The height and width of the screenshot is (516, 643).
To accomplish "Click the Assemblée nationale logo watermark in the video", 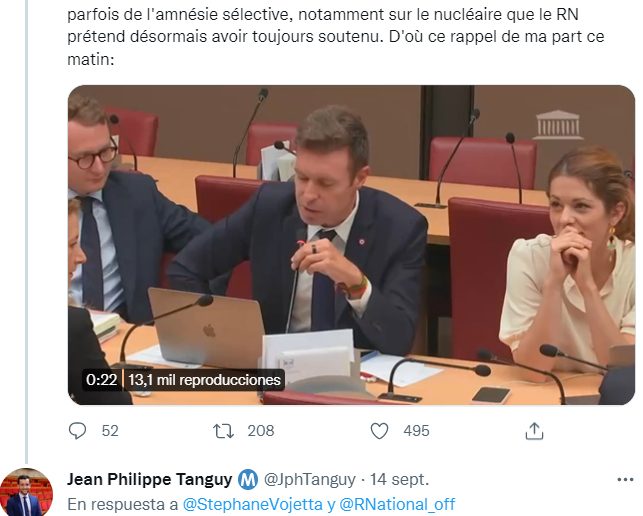I will 557,125.
